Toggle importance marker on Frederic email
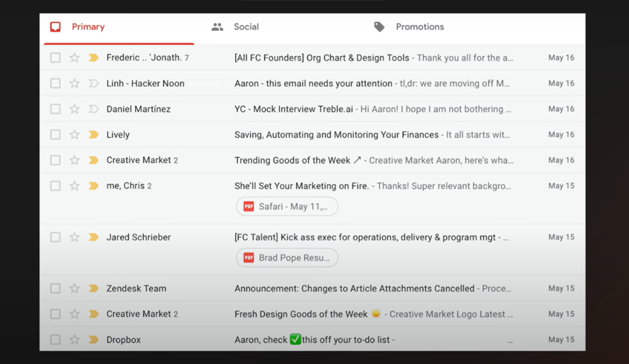The image size is (629, 364). (x=93, y=58)
